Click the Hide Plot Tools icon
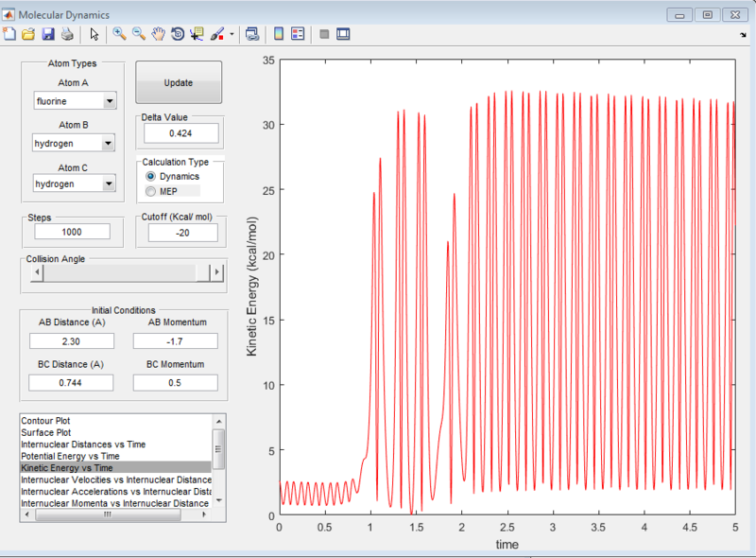 324,34
